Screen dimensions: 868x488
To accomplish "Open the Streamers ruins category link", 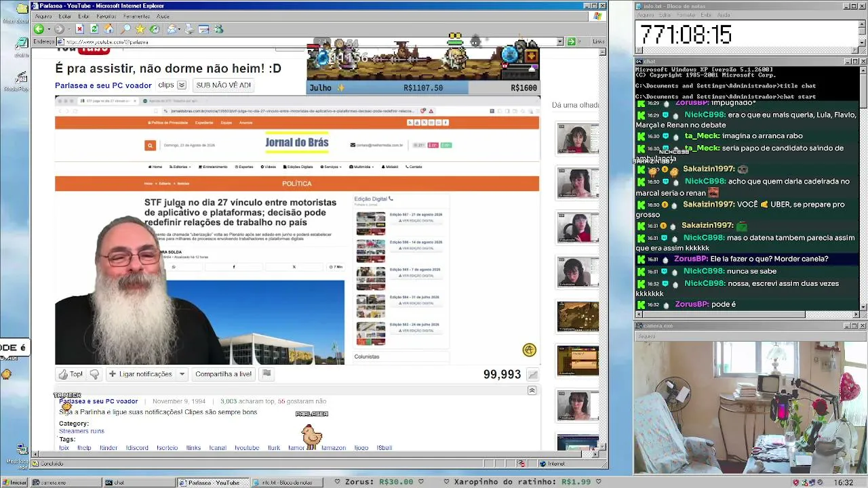I will (81, 431).
